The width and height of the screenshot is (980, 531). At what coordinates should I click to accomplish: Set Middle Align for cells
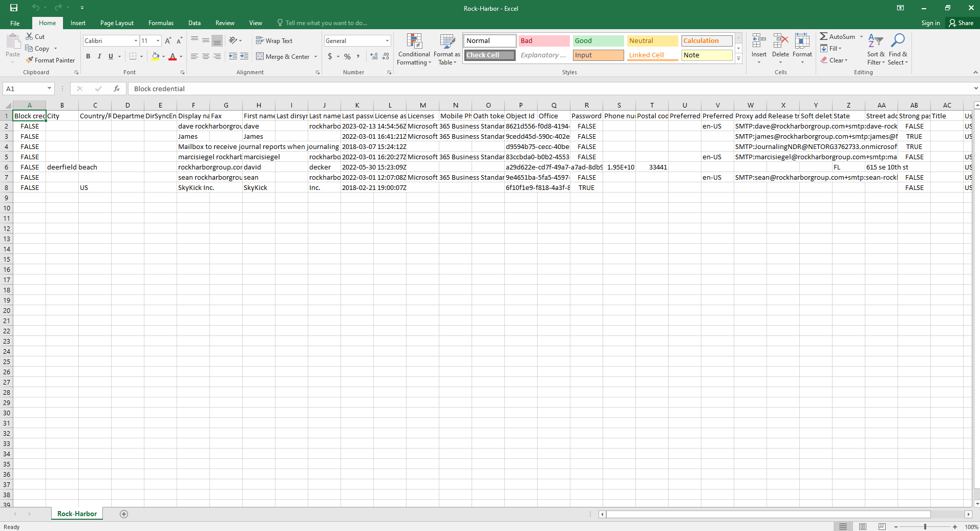coord(206,40)
